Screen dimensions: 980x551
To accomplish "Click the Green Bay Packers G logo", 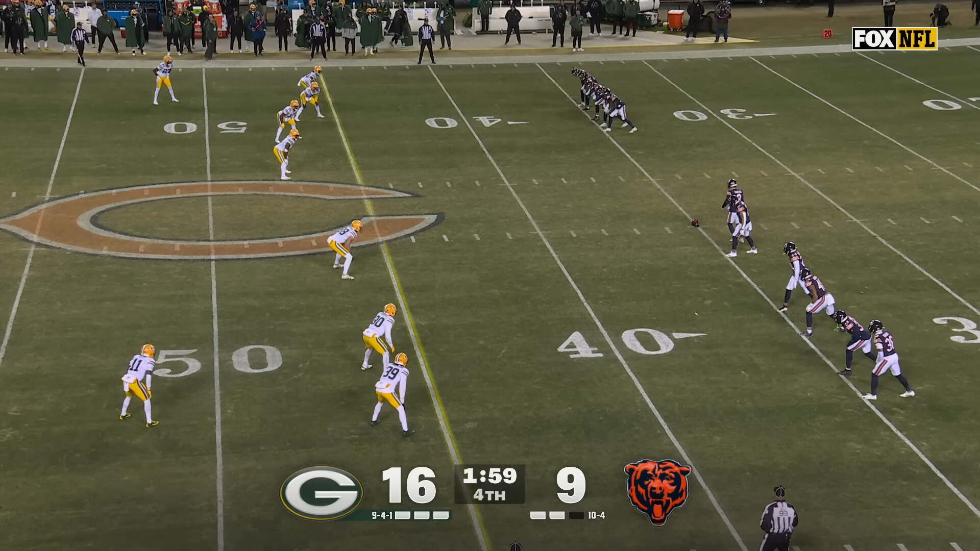I will (321, 493).
